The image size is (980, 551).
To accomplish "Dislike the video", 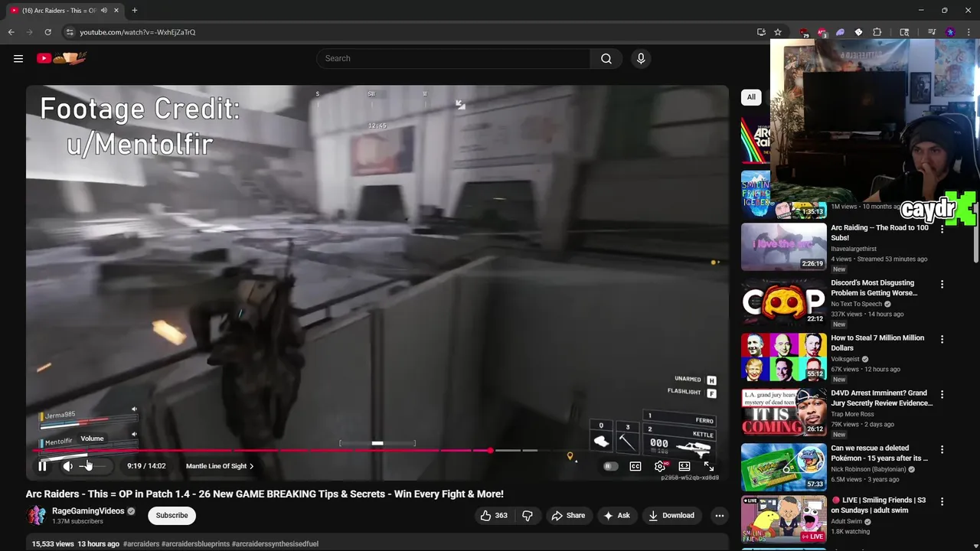I will click(528, 515).
